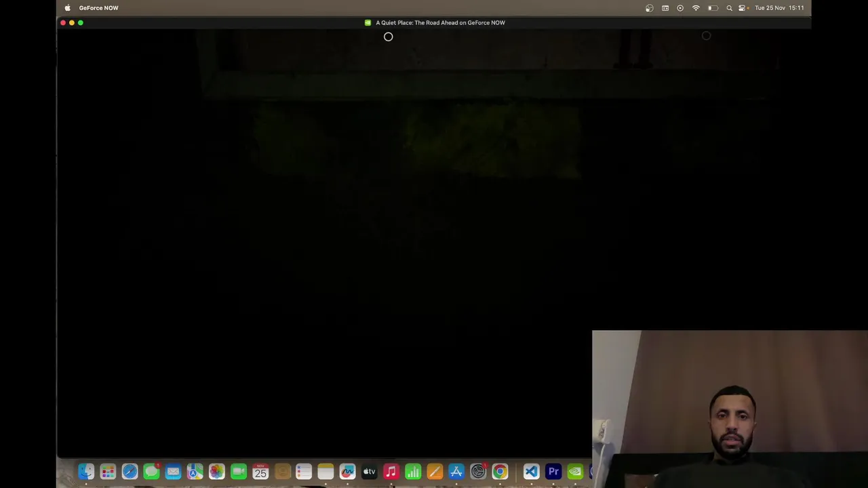Open Contacts app in dock
Viewport: 868px width, 488px height.
[282, 472]
